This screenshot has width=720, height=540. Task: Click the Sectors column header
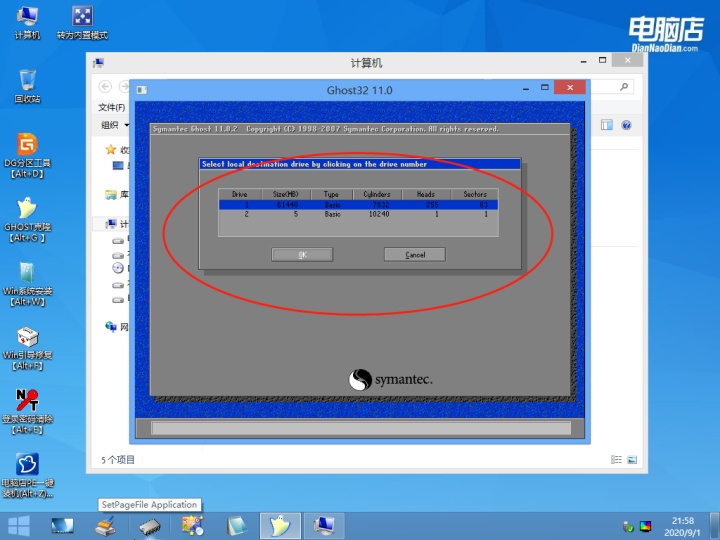[474, 194]
